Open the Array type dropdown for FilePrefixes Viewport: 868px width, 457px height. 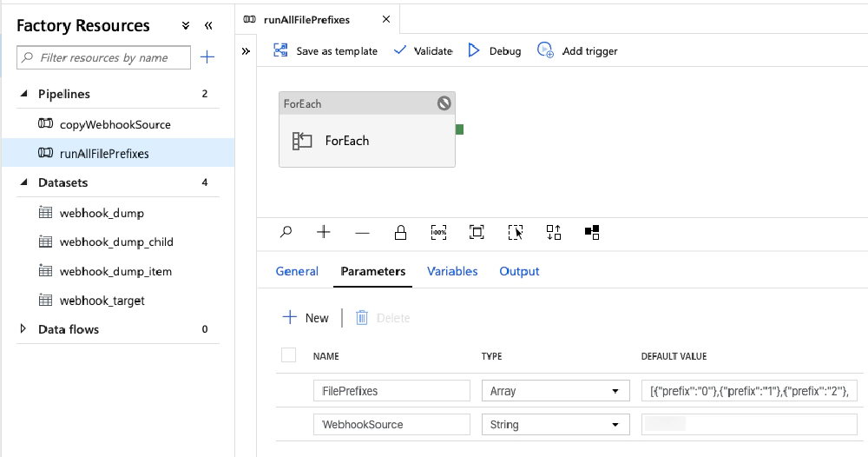[556, 390]
